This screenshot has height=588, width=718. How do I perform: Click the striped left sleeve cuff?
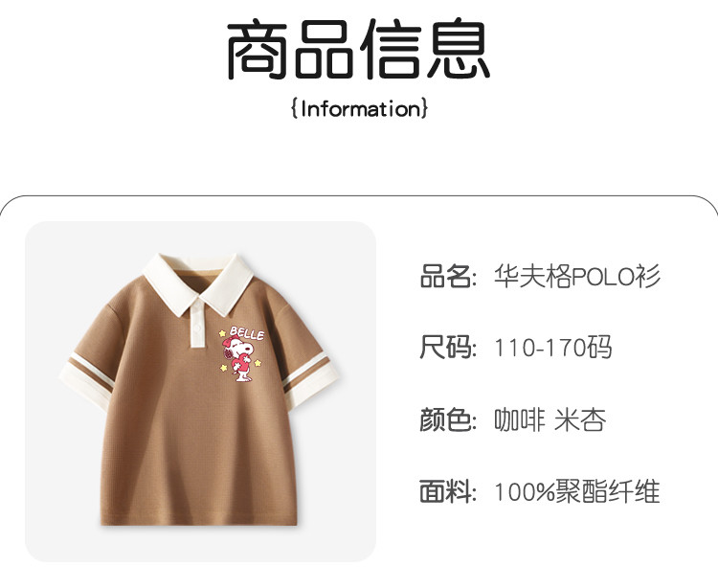(x=87, y=379)
